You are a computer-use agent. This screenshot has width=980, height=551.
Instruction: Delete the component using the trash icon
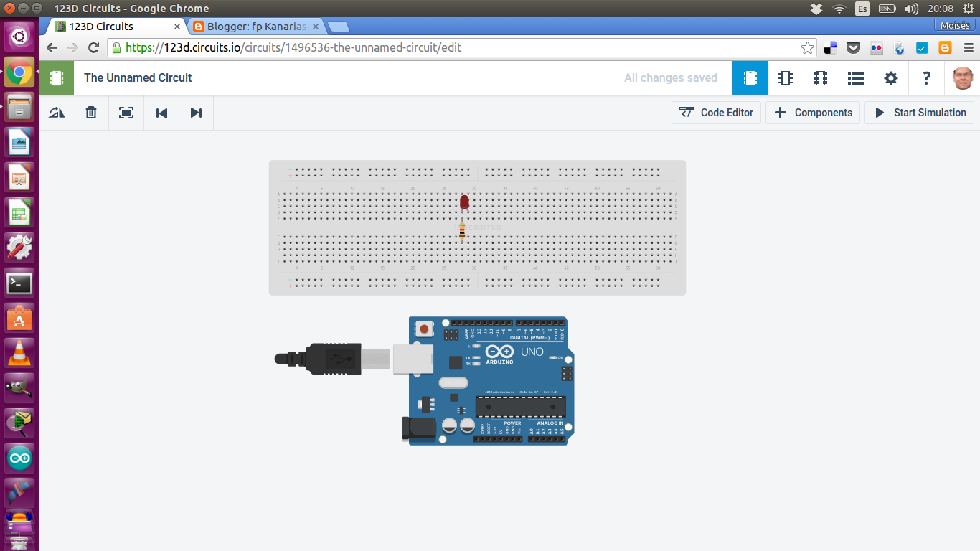(90, 113)
